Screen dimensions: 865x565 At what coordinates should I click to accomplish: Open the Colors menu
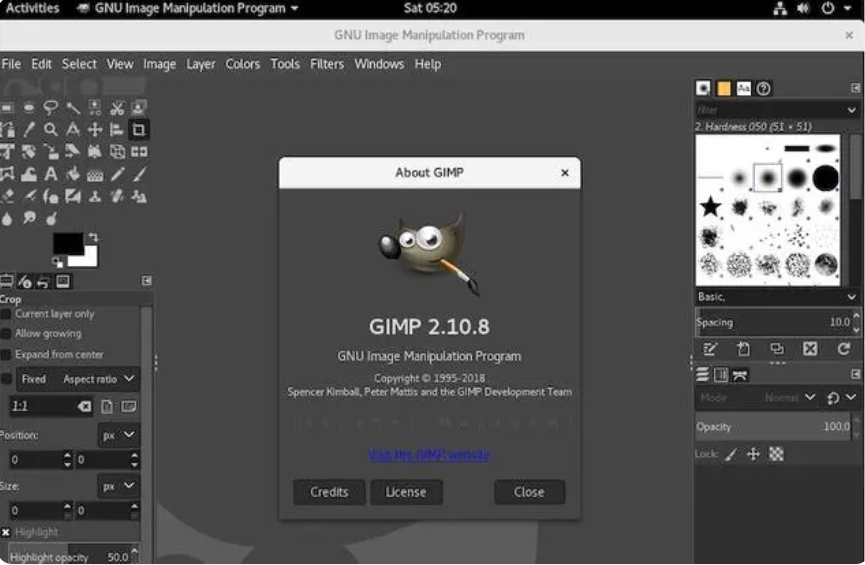point(242,64)
